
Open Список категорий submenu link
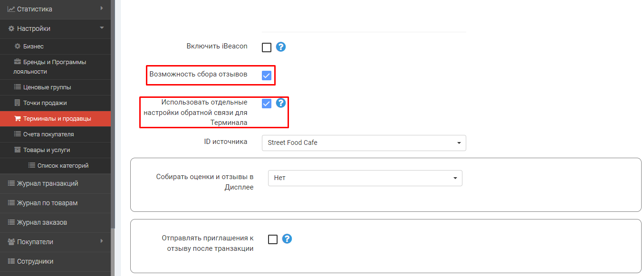click(x=62, y=166)
